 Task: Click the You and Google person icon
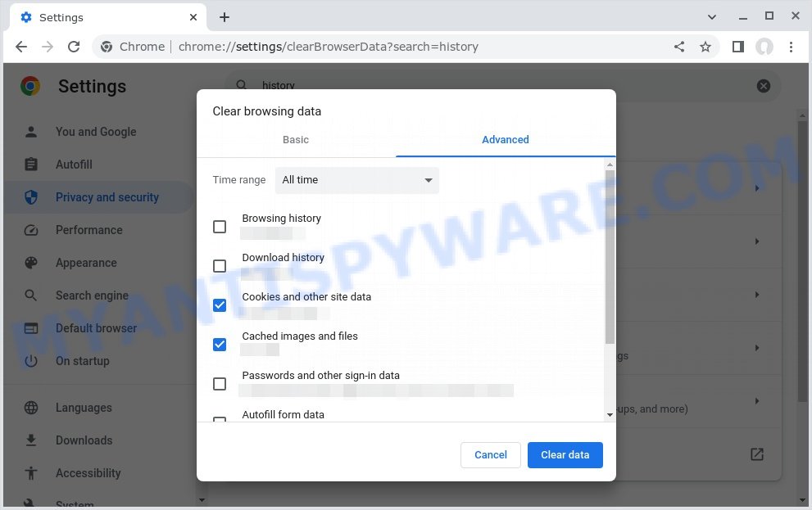(x=31, y=132)
